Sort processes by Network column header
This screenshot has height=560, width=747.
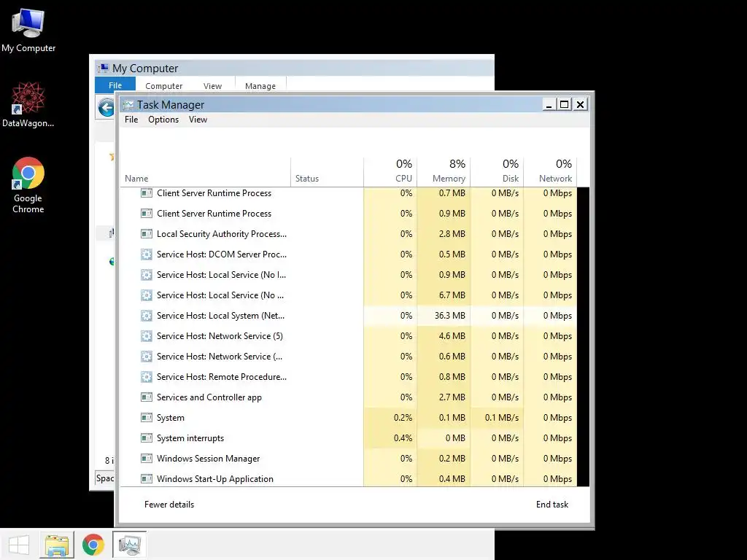[550, 172]
